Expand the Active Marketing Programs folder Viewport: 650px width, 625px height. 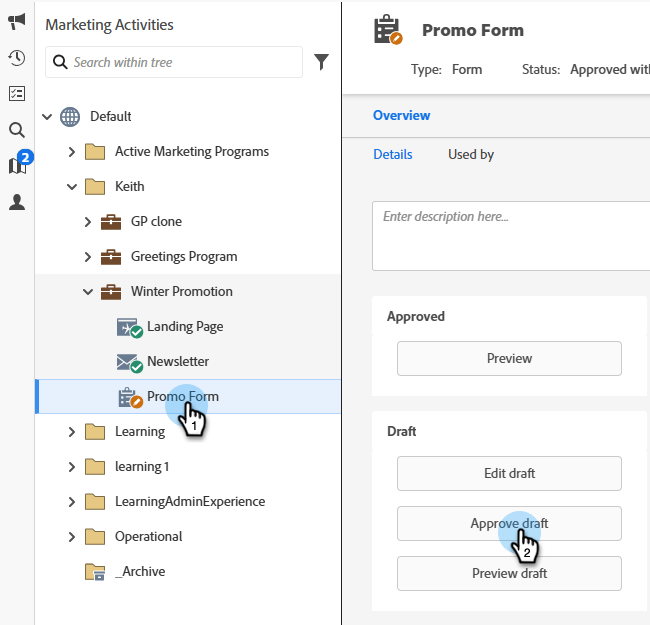[72, 152]
